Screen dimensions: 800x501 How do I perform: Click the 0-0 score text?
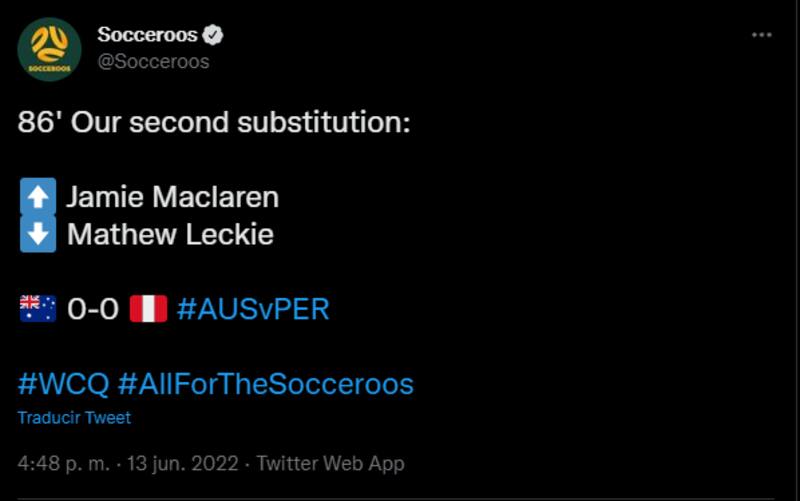(x=93, y=309)
